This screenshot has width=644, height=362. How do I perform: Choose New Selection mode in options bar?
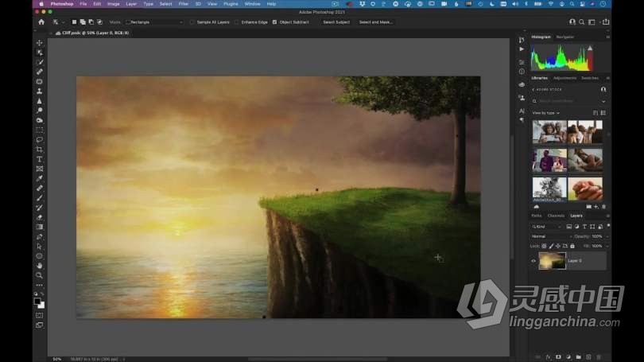(x=74, y=22)
